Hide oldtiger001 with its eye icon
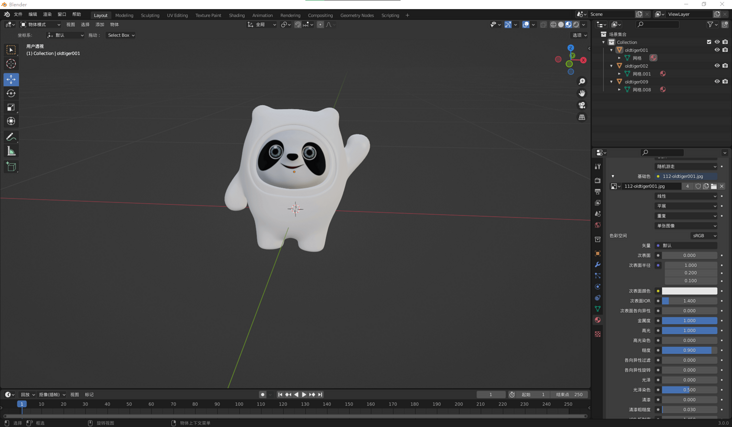Image resolution: width=732 pixels, height=427 pixels. (717, 50)
